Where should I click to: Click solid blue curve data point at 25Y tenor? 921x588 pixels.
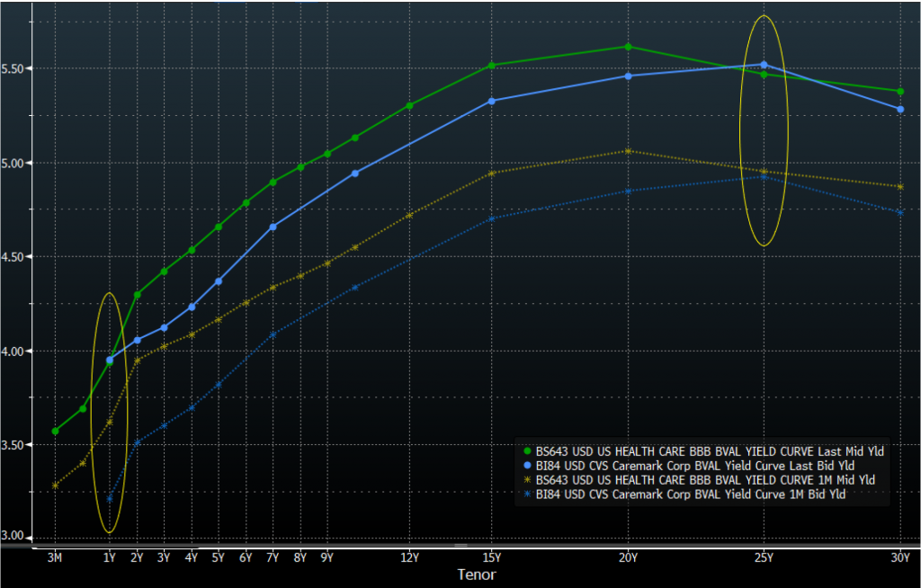(765, 65)
